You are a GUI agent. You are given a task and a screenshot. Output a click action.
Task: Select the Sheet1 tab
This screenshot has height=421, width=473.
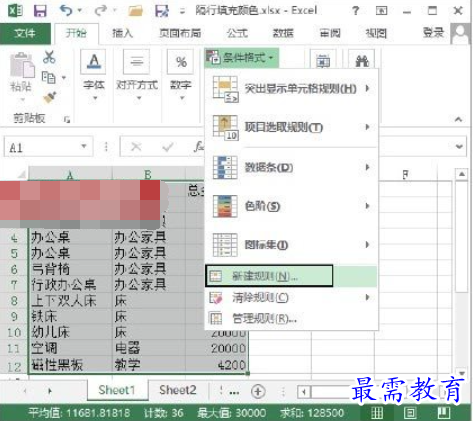(117, 390)
